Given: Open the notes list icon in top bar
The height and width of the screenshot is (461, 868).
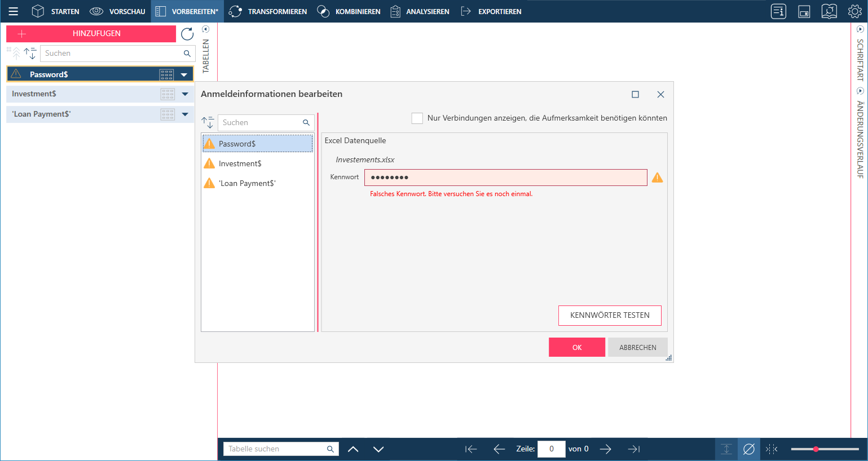Looking at the screenshot, I should pos(778,11).
